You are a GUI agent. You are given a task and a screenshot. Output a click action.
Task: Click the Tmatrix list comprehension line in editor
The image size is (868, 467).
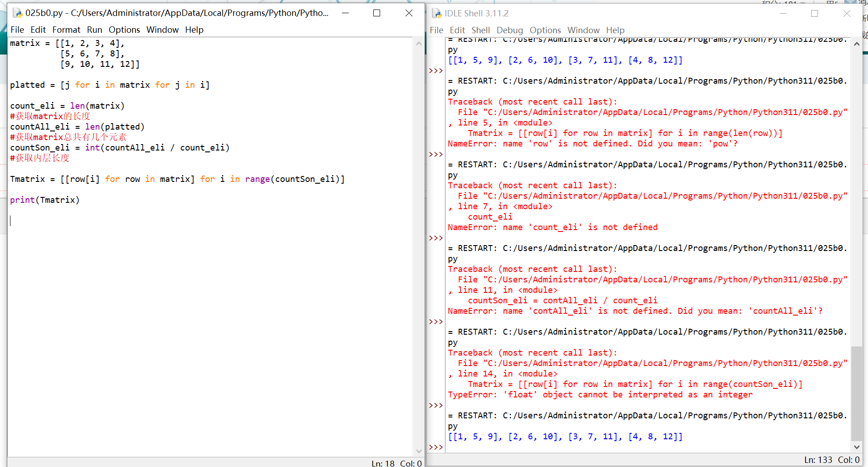tap(177, 179)
